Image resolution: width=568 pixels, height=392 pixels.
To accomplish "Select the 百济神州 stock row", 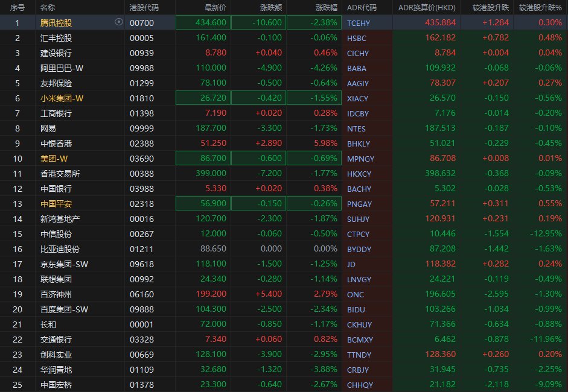I will coord(284,294).
